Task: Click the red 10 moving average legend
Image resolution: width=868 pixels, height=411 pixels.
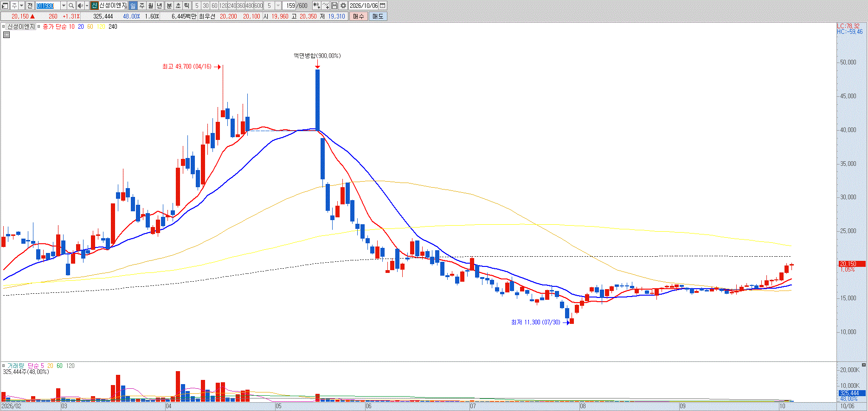Action: point(71,26)
